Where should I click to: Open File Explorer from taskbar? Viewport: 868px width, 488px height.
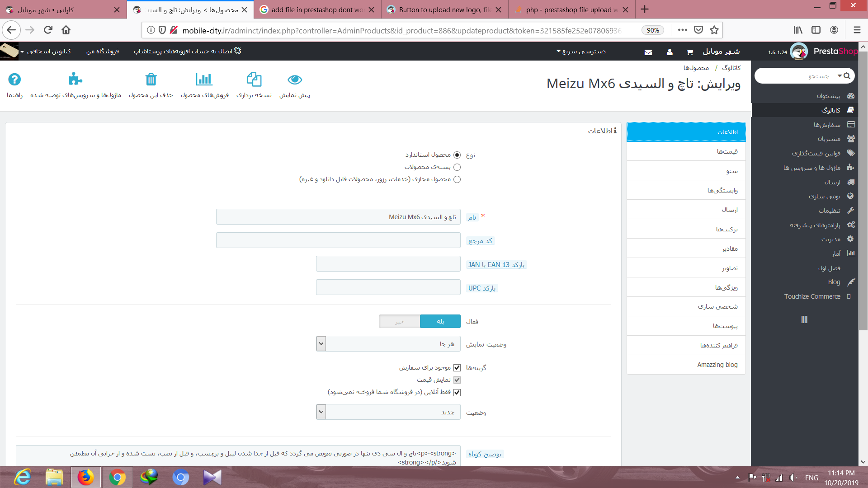(54, 477)
